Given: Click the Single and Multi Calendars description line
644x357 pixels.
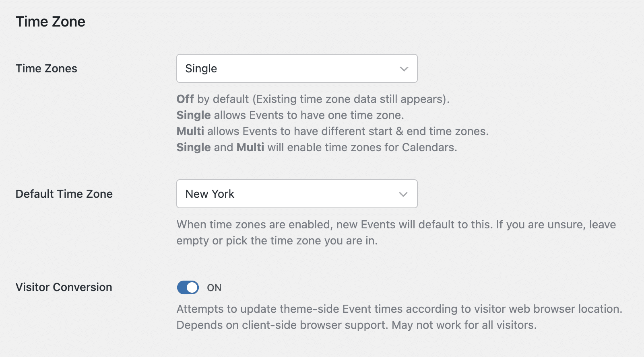Looking at the screenshot, I should (x=316, y=147).
